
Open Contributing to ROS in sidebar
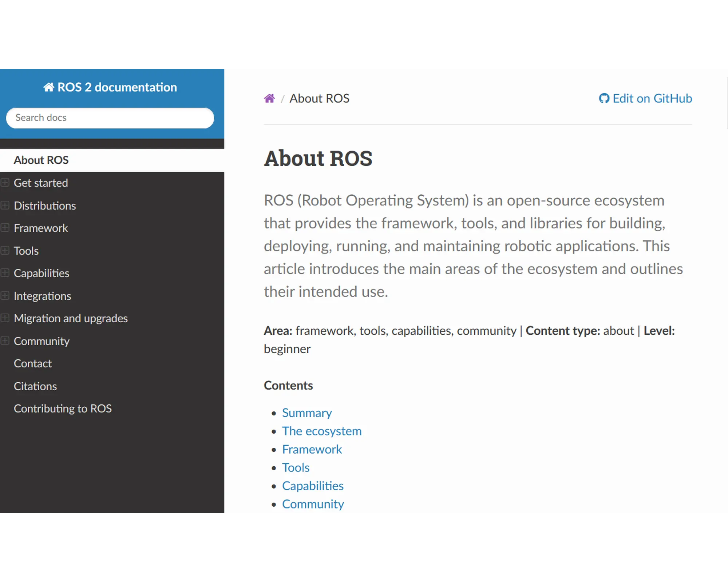(63, 409)
